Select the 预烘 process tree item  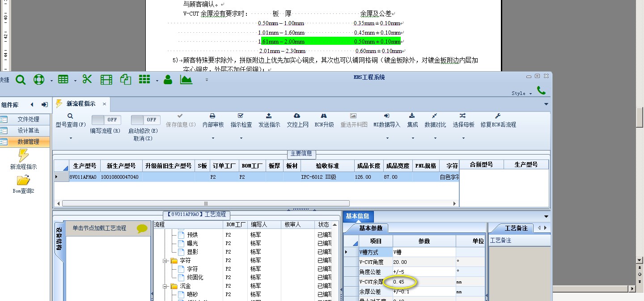[x=192, y=235]
